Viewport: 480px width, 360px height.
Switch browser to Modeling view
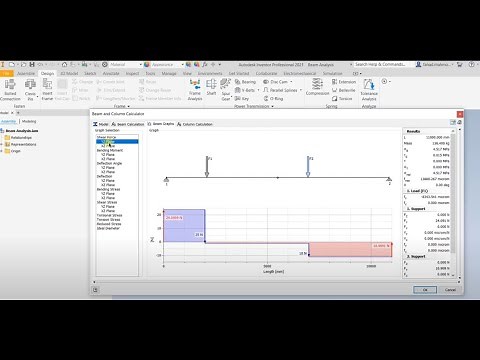tap(29, 121)
